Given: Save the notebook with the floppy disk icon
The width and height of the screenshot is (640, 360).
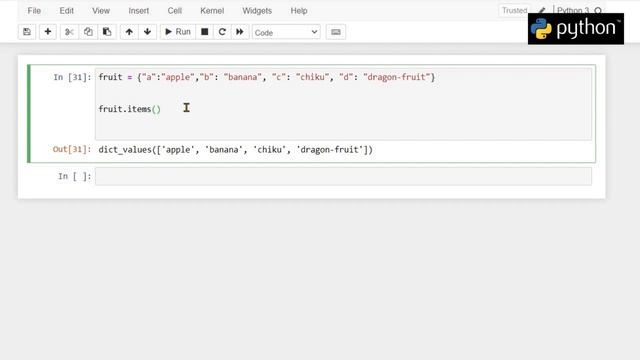Looking at the screenshot, I should [x=27, y=32].
